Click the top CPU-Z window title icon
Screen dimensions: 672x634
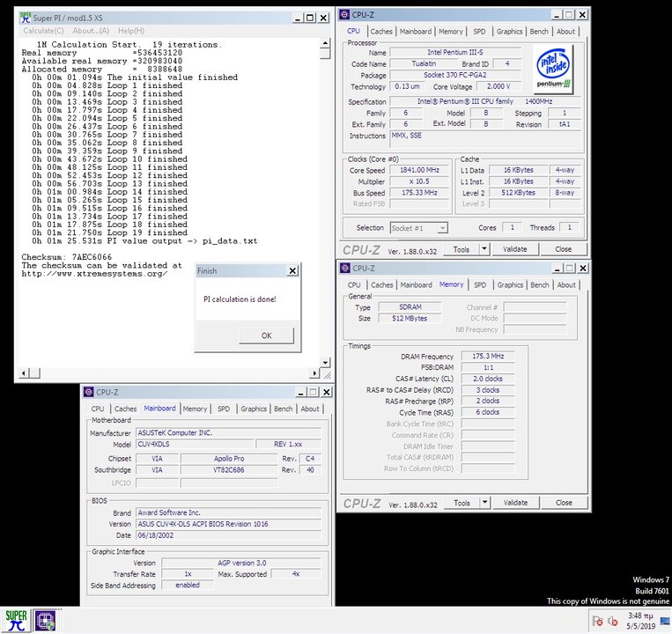coord(344,15)
